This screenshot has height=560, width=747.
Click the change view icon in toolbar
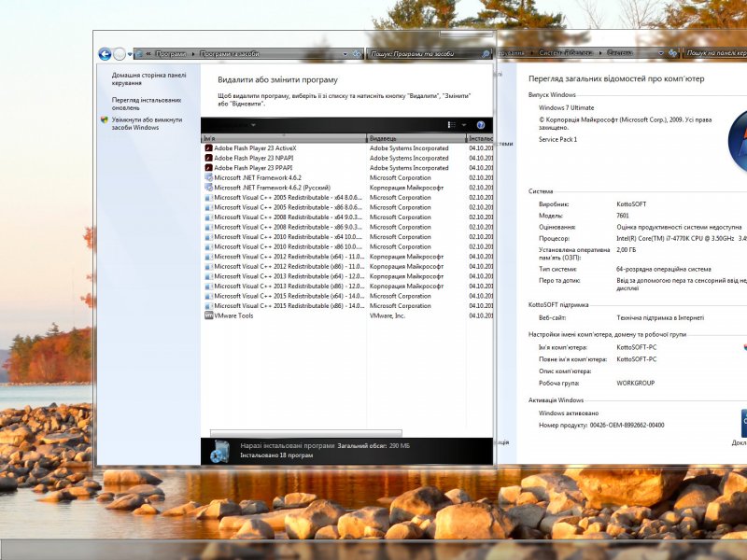click(452, 125)
